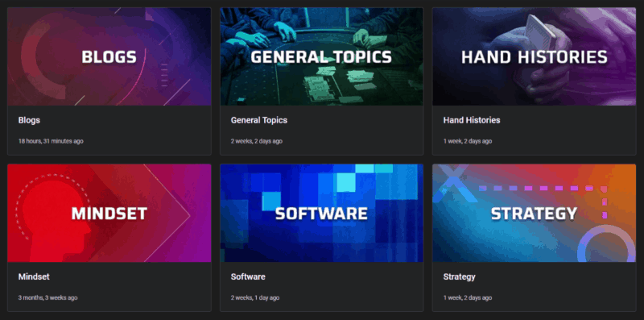Click Hand Histories '1 week, 2 days ago' timestamp
This screenshot has height=320, width=644.
(468, 141)
